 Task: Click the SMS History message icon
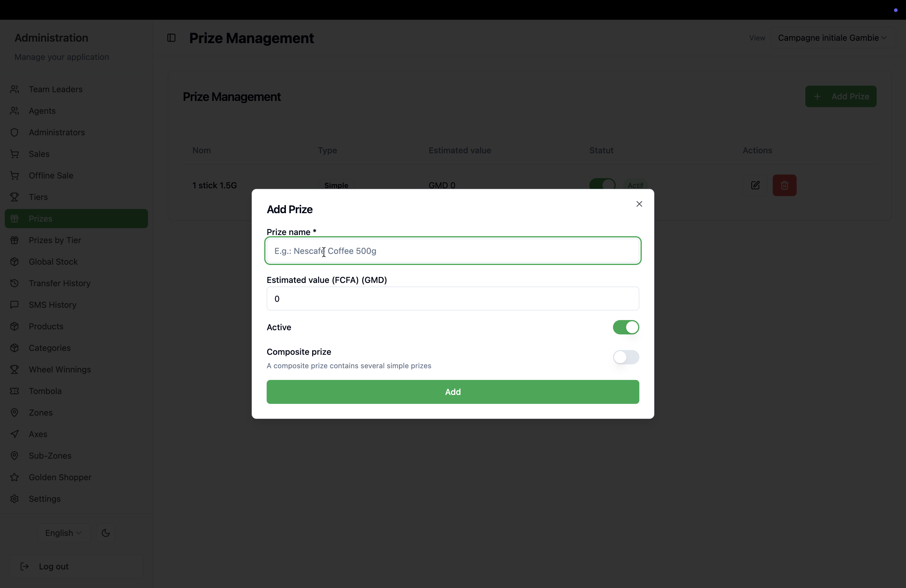[14, 305]
